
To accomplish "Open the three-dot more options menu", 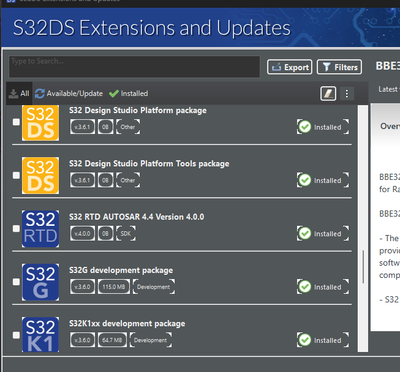I will (x=347, y=94).
